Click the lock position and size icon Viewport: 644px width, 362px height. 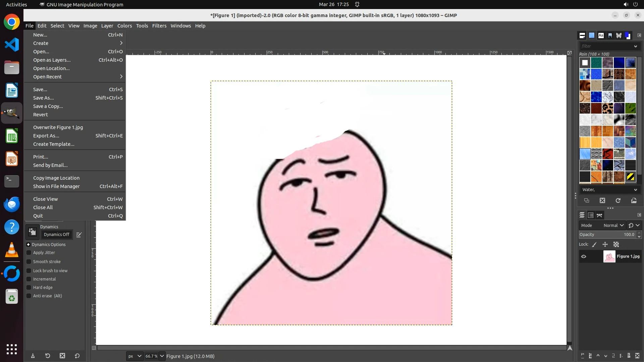coord(605,244)
